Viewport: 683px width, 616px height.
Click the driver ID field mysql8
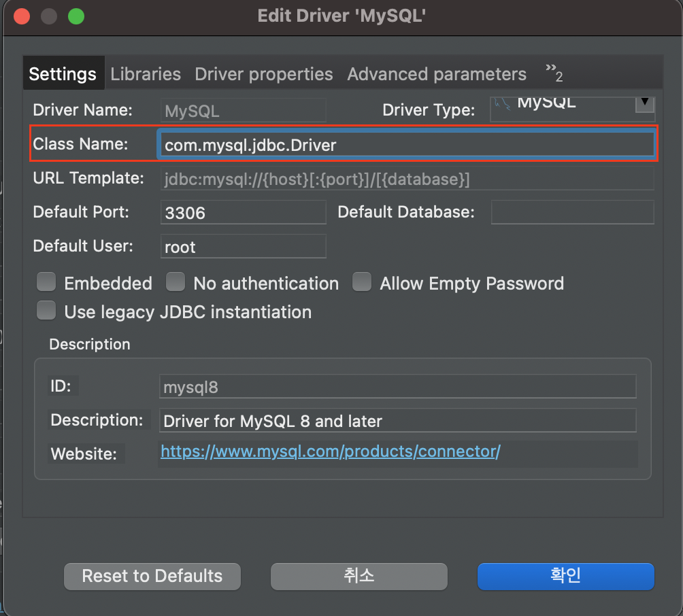pos(398,386)
